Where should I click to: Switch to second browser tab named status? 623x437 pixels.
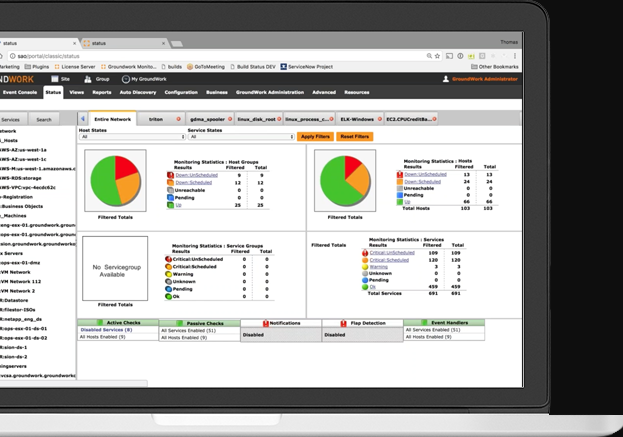pos(125,43)
